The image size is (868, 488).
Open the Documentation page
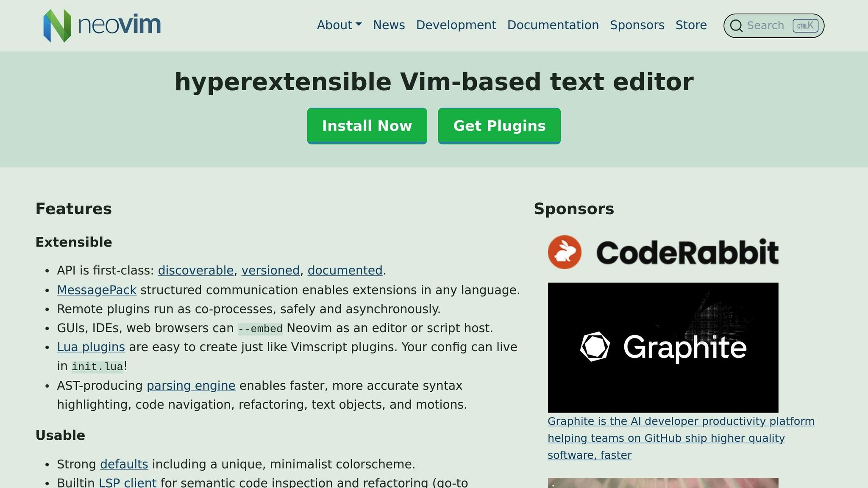(553, 25)
